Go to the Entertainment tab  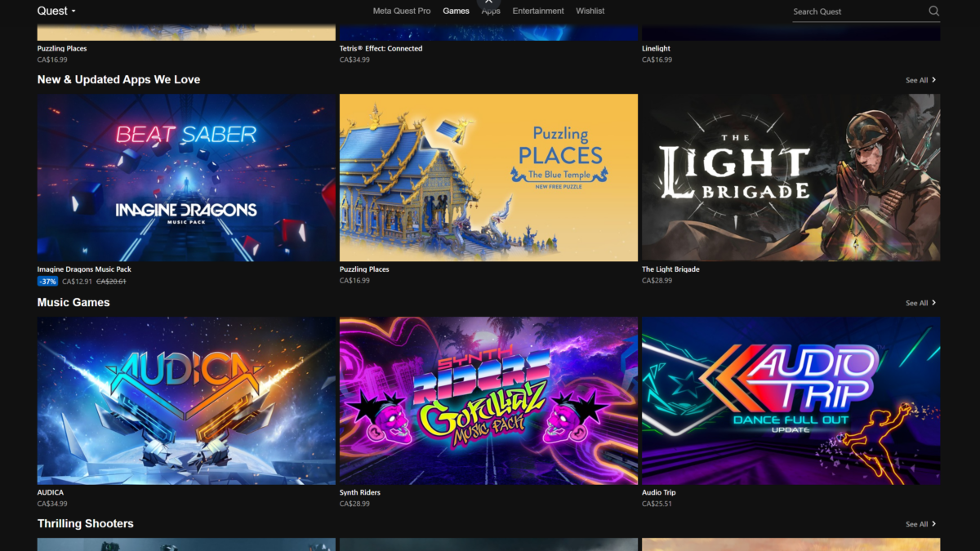(x=538, y=11)
